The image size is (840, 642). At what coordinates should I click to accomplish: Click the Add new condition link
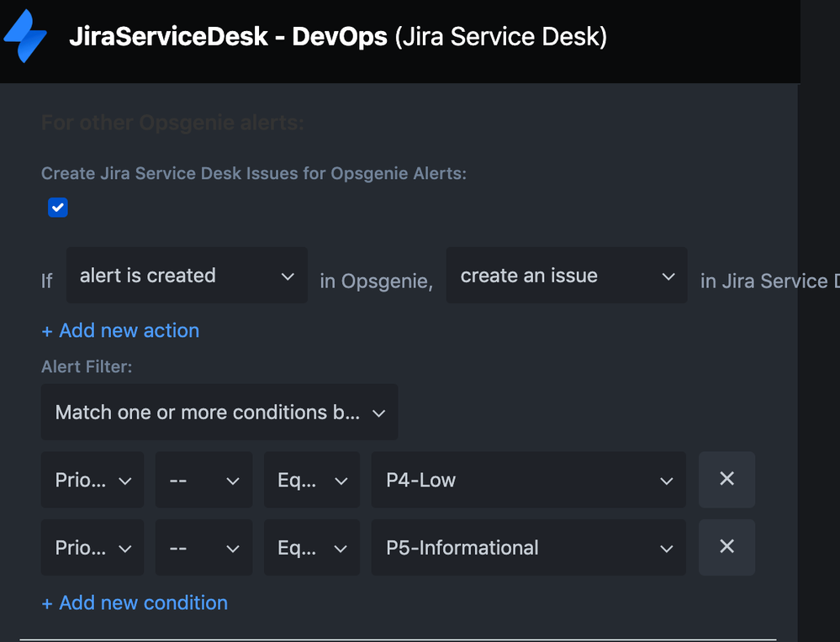[x=135, y=603]
